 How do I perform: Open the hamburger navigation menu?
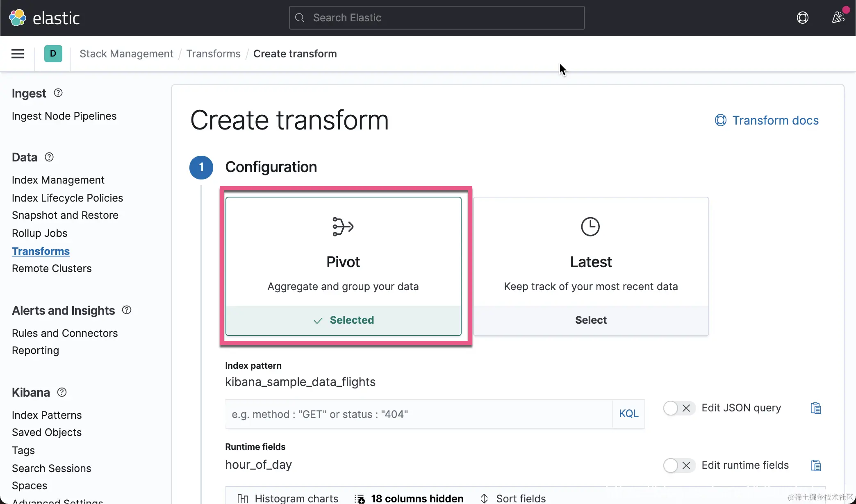point(18,54)
